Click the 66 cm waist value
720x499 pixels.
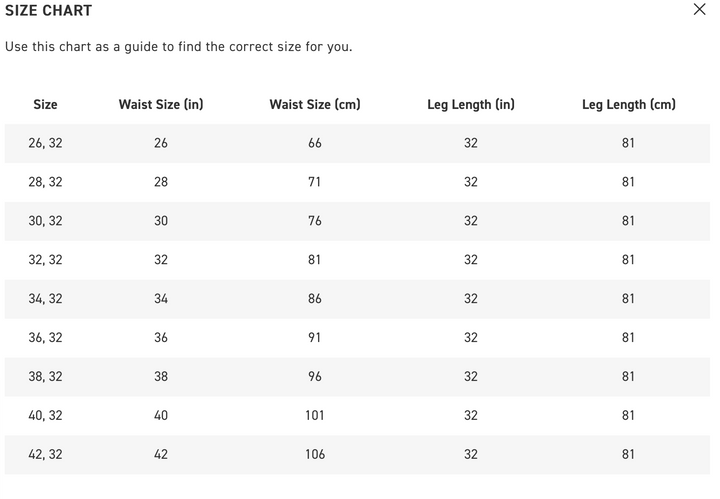pos(315,143)
